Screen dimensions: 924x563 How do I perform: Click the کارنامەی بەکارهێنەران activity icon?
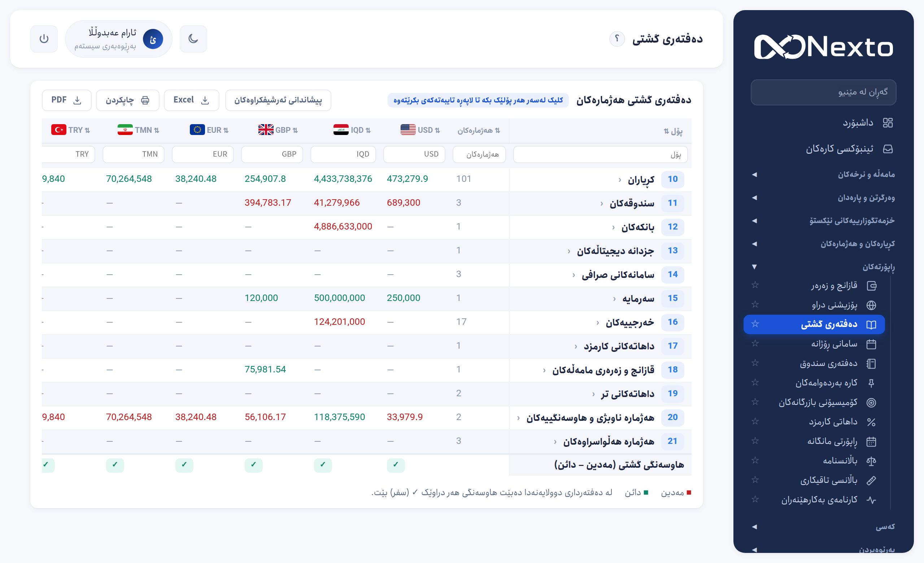(871, 500)
